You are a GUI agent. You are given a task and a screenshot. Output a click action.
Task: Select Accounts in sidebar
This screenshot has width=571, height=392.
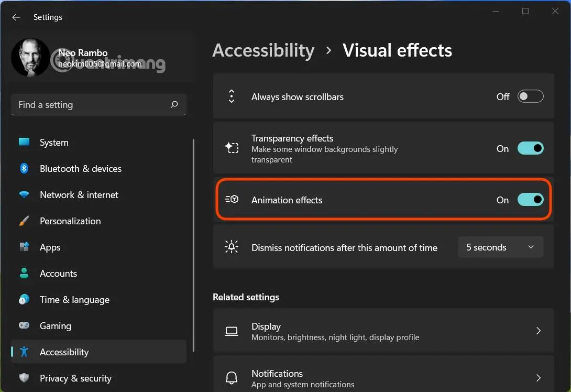tap(98, 274)
